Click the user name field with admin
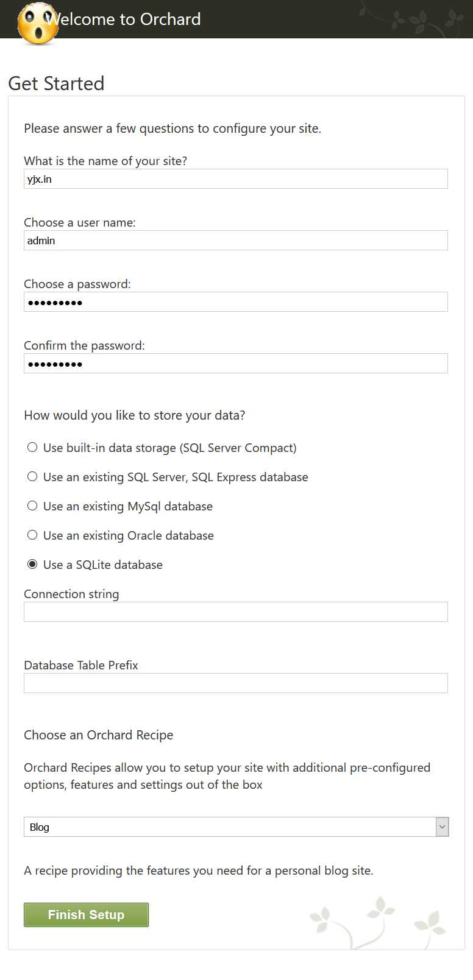The width and height of the screenshot is (473, 980). [x=236, y=241]
